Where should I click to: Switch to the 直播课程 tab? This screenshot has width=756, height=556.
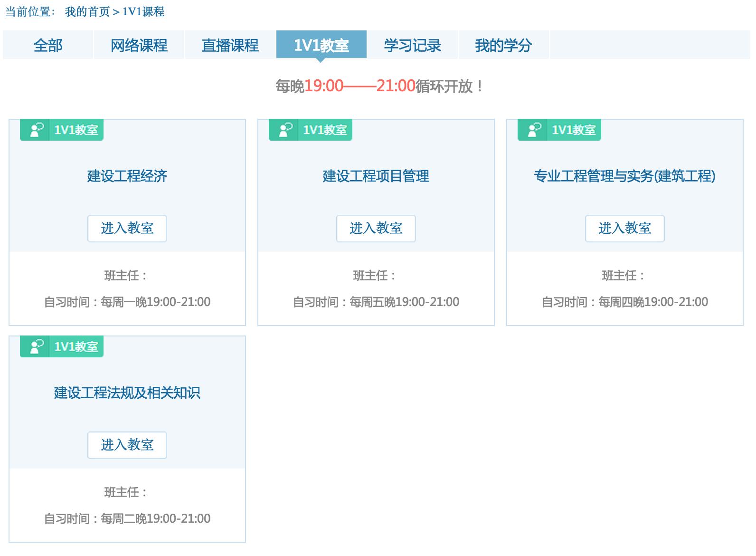(x=230, y=45)
